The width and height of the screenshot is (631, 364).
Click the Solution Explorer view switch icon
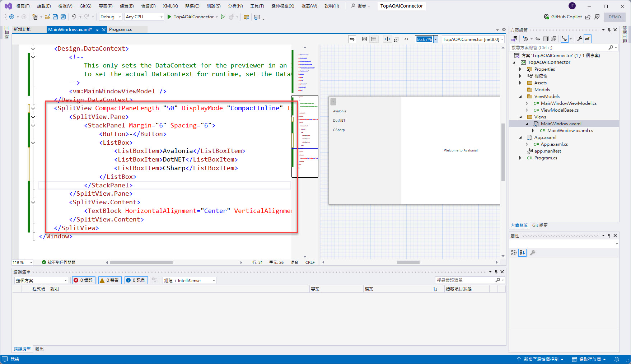tap(514, 39)
